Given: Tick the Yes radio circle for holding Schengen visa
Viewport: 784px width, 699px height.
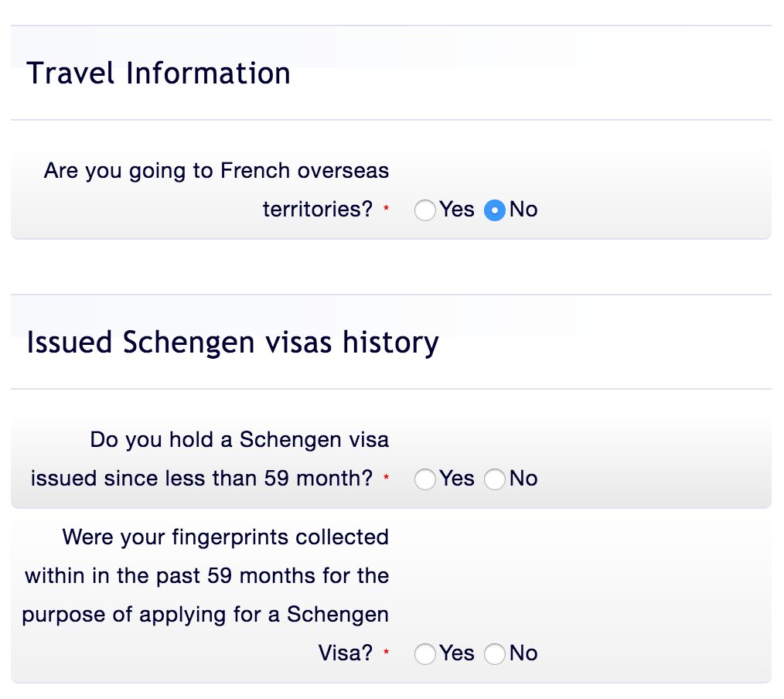Looking at the screenshot, I should (x=424, y=479).
